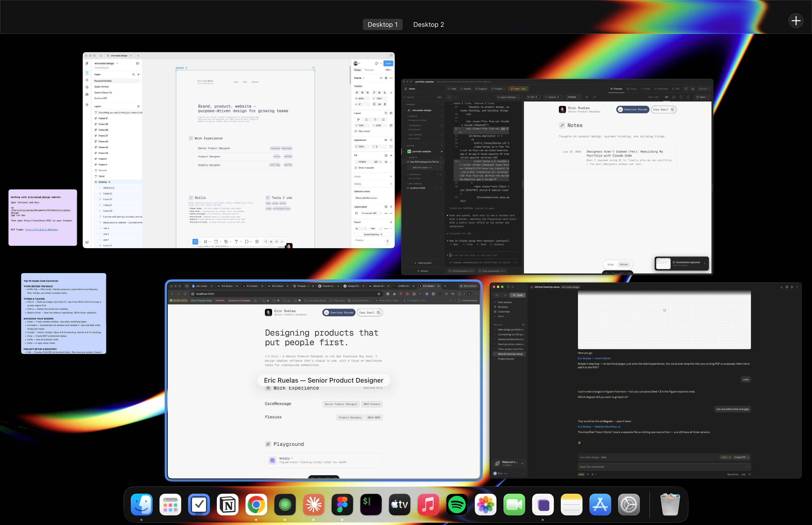Open the Claude app in the Dock
The height and width of the screenshot is (525, 812).
click(x=313, y=504)
